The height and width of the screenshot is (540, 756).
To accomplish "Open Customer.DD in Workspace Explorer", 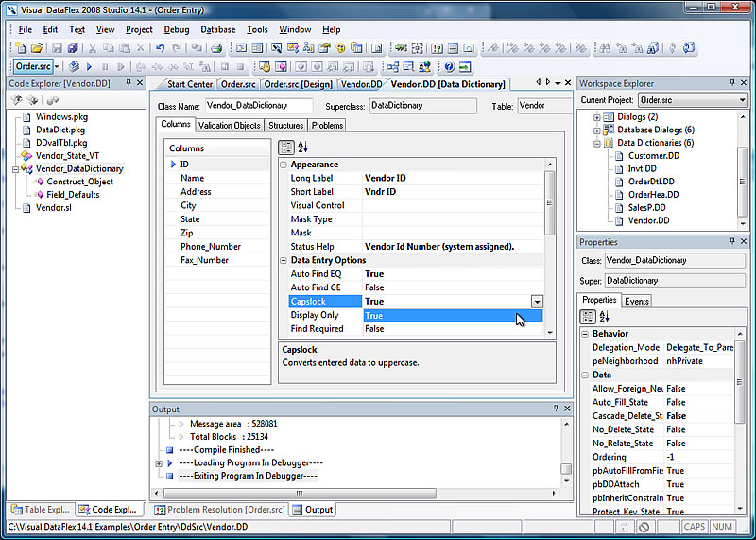I will 653,156.
